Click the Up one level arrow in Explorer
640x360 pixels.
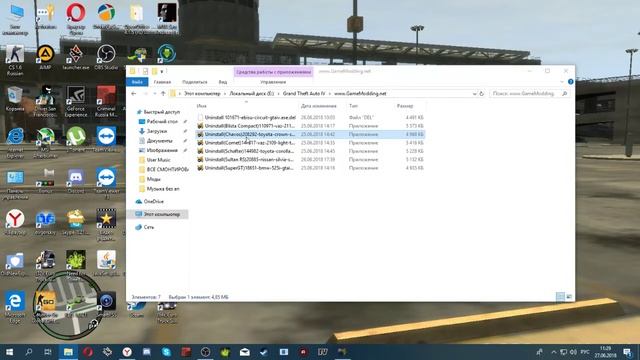[x=163, y=93]
